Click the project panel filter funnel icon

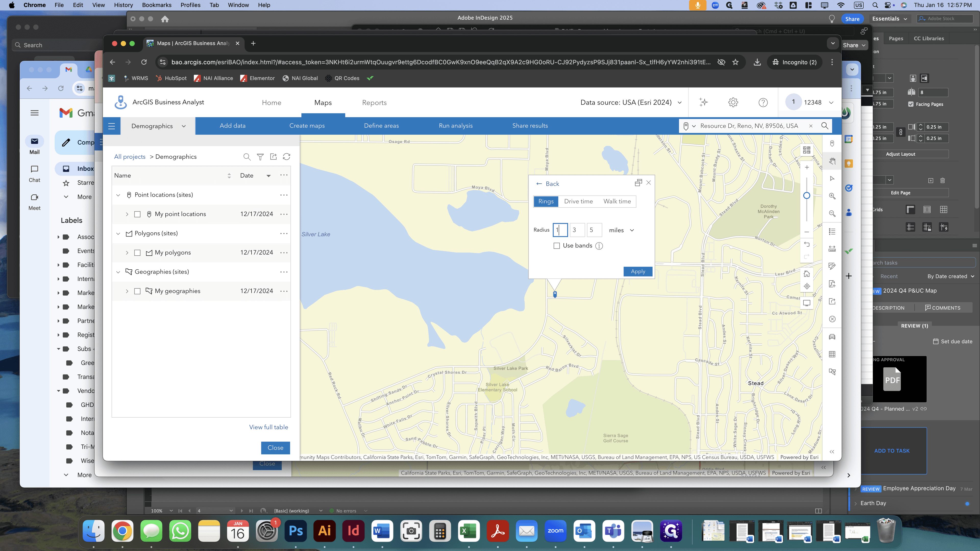pyautogui.click(x=260, y=157)
